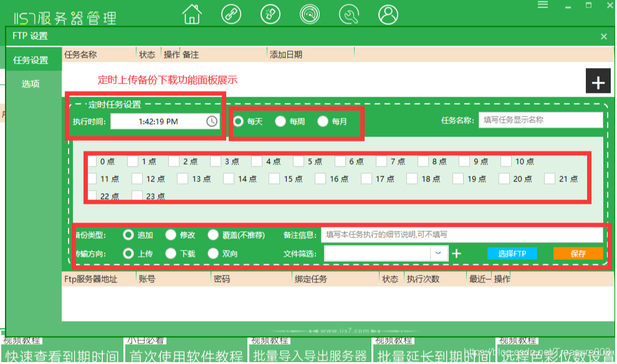Click the 任务名称 input field
Image resolution: width=617 pixels, height=364 pixels.
541,120
